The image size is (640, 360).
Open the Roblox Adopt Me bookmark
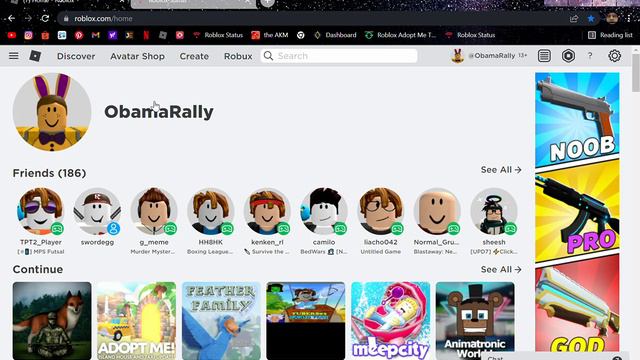[400, 35]
